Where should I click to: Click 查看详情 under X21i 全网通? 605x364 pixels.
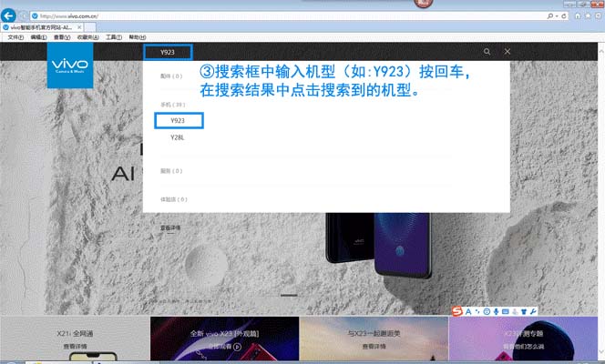point(76,347)
